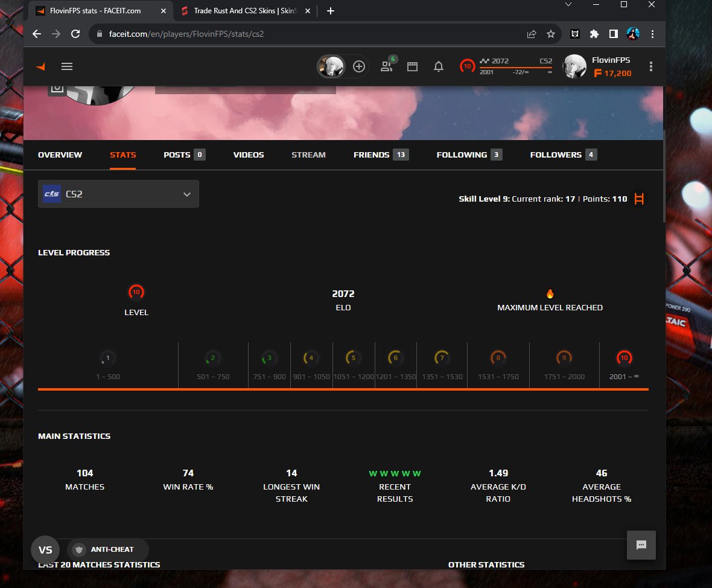Open FlovinFPS profile avatar in header
Image resolution: width=712 pixels, height=588 pixels.
click(x=574, y=67)
